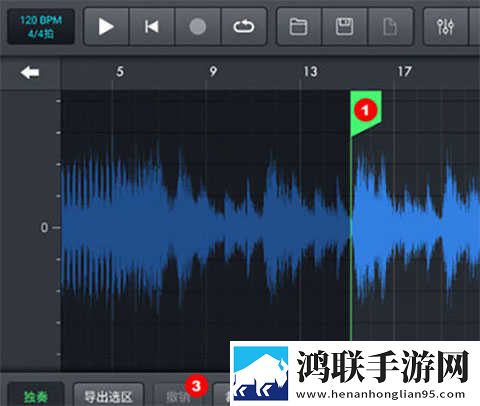Open a project using the folder icon
The image size is (480, 406).
[x=299, y=27]
